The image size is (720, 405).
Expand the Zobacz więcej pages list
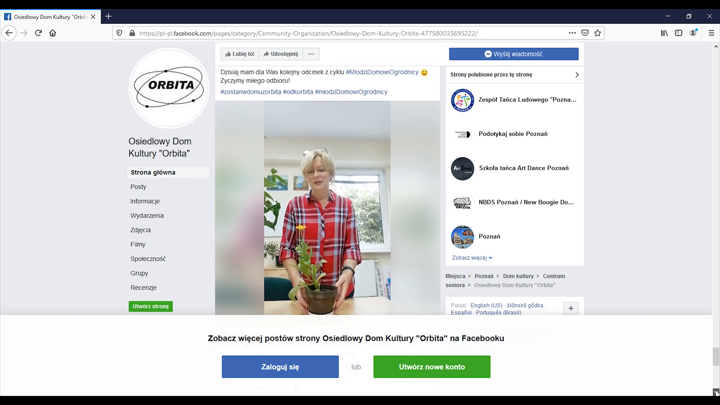(471, 258)
